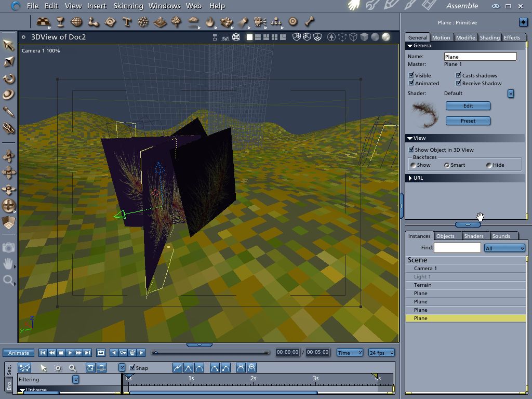
Task: Open the 24 fps dropdown
Action: pyautogui.click(x=381, y=353)
